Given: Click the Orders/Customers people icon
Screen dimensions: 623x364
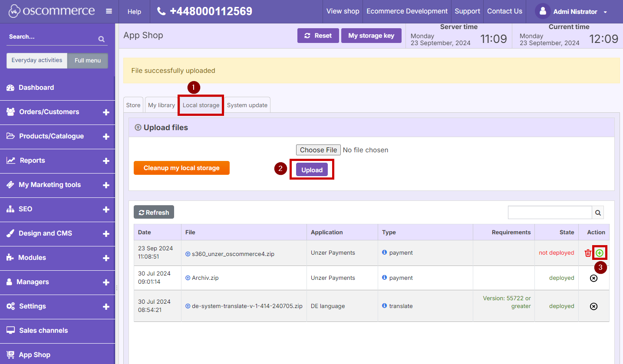Looking at the screenshot, I should [11, 112].
